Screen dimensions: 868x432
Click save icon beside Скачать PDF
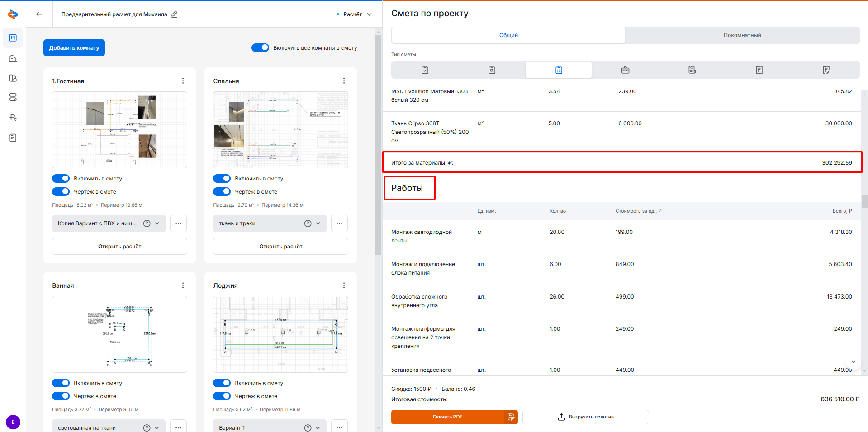point(511,417)
